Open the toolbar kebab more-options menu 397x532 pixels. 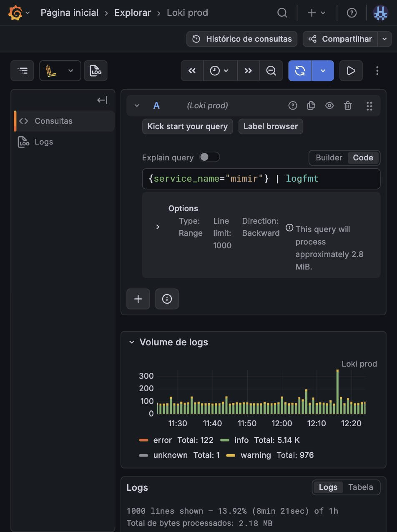(377, 71)
